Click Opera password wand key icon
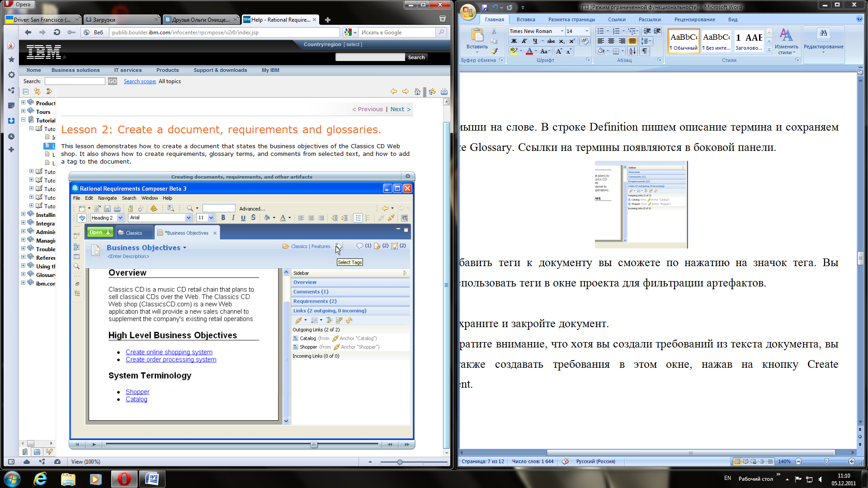Screen dimensions: 868x488 coord(71,32)
